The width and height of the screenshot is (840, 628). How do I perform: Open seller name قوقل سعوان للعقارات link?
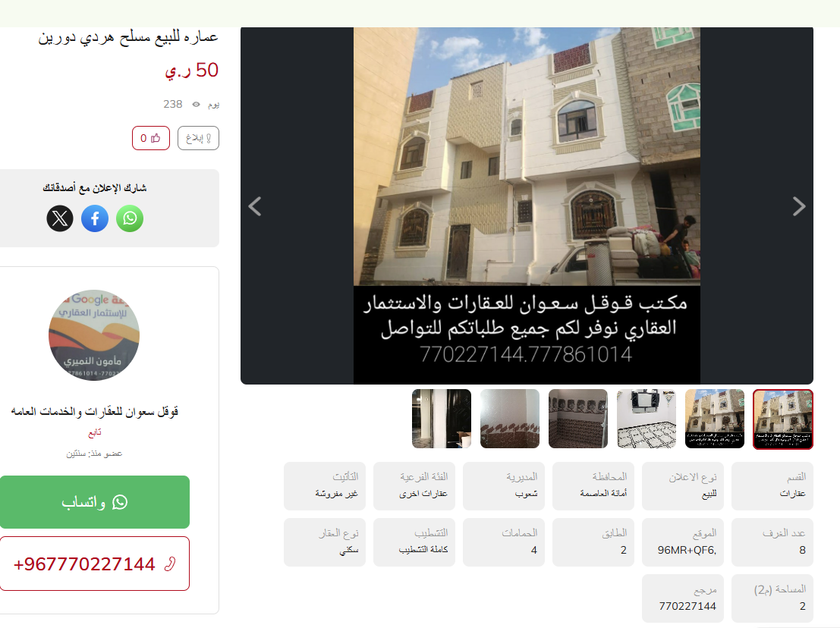point(95,411)
